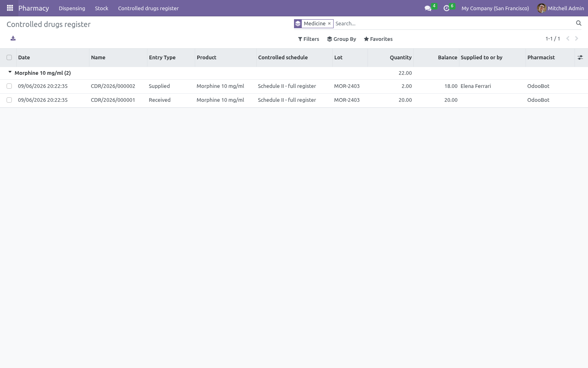Export all records with download icon
The image size is (588, 368).
pyautogui.click(x=13, y=38)
